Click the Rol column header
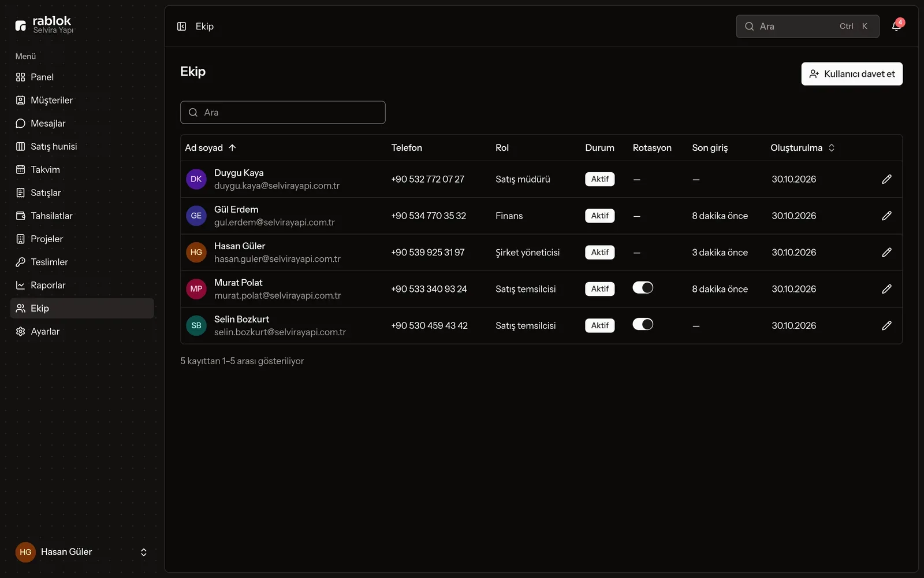This screenshot has width=924, height=578. [x=502, y=148]
